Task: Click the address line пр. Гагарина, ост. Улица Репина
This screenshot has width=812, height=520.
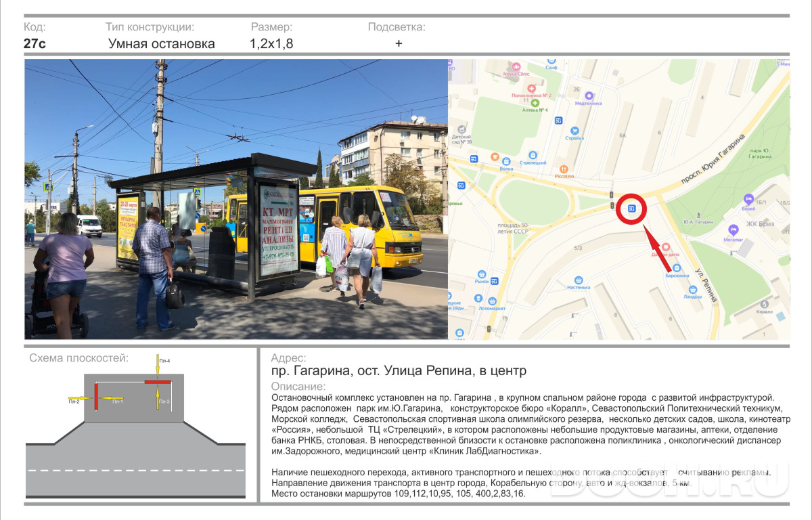Action: pos(399,371)
